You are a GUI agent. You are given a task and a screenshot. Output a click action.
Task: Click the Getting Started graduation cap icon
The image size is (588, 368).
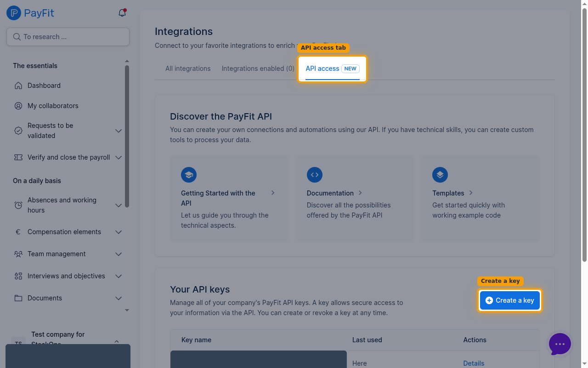(x=189, y=175)
